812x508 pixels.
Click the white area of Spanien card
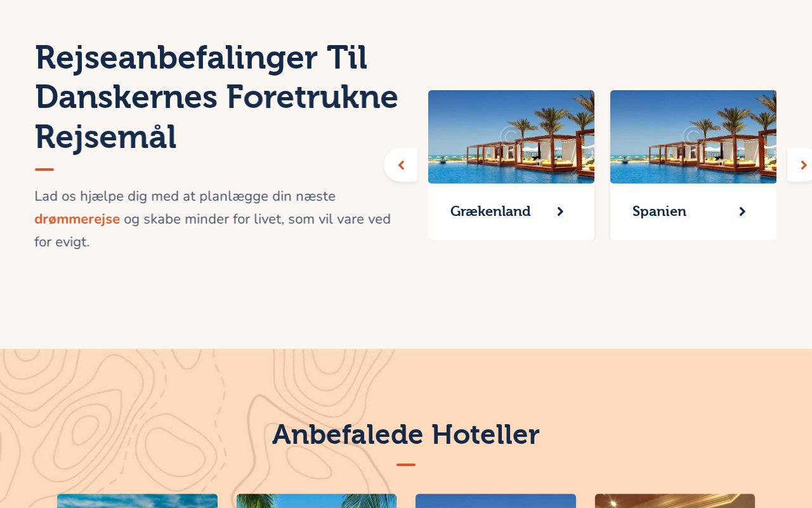pos(693,230)
